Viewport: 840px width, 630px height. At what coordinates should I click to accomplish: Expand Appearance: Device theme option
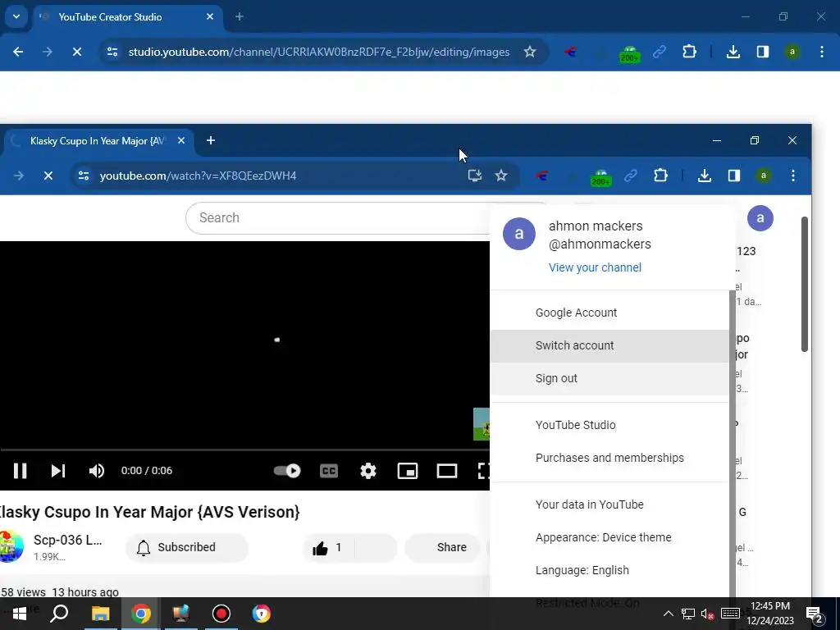pyautogui.click(x=609, y=537)
